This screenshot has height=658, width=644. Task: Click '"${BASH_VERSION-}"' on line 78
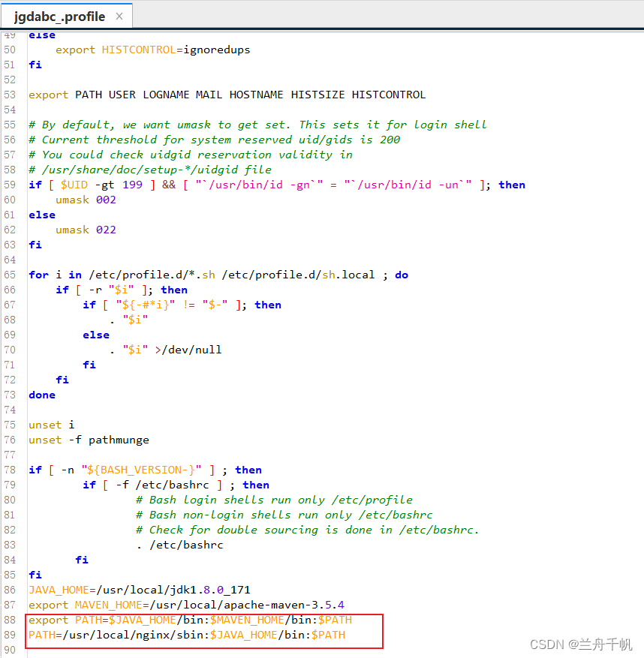click(141, 470)
